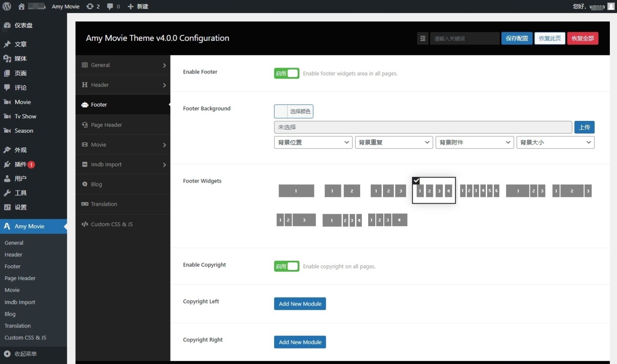
Task: Open the Blog configuration tab
Action: pyautogui.click(x=123, y=184)
